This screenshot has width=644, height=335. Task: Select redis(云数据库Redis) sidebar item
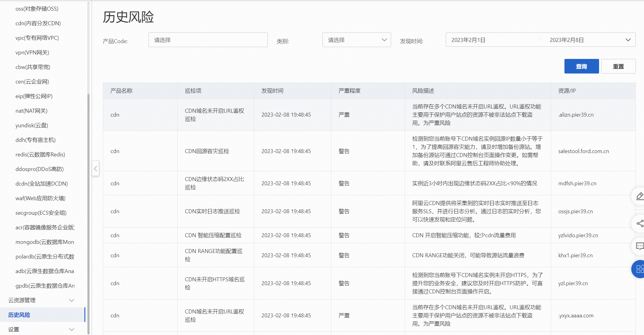point(40,155)
